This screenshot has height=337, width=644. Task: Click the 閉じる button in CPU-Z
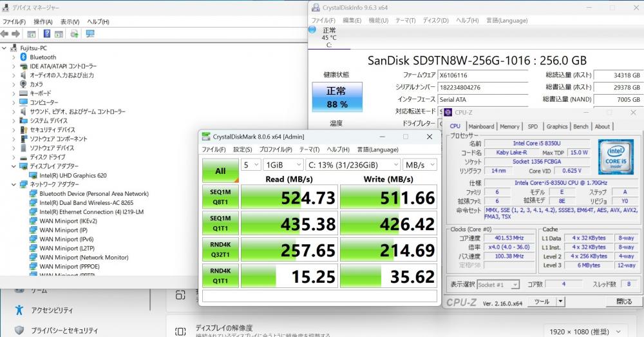[623, 302]
